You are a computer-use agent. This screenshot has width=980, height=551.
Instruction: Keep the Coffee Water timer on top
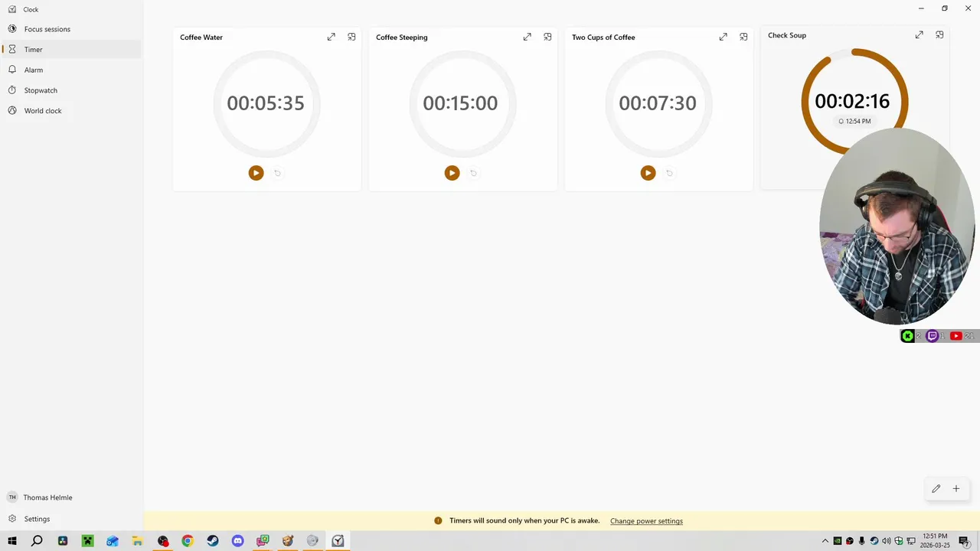(351, 37)
